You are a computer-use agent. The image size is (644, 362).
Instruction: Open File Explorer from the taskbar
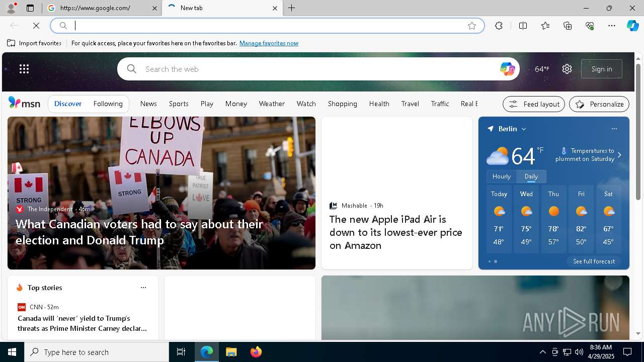coord(231,352)
